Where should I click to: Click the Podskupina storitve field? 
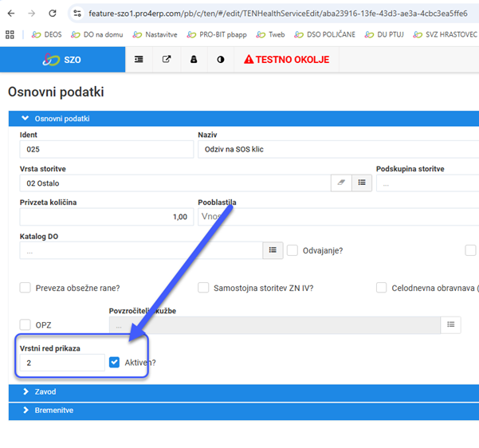427,183
